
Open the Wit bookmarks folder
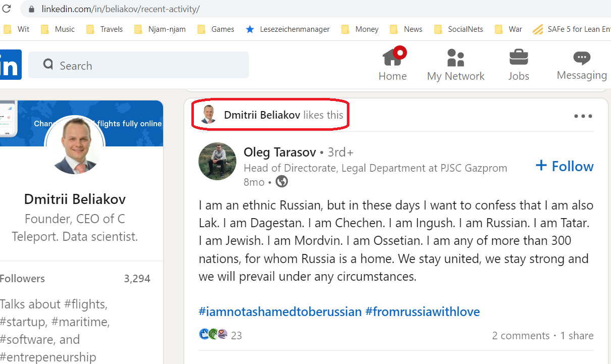17,29
